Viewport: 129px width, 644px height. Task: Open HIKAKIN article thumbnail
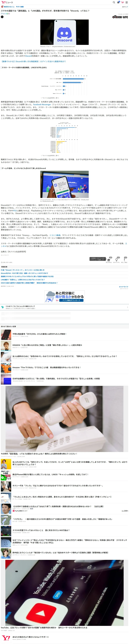tap(6, 346)
